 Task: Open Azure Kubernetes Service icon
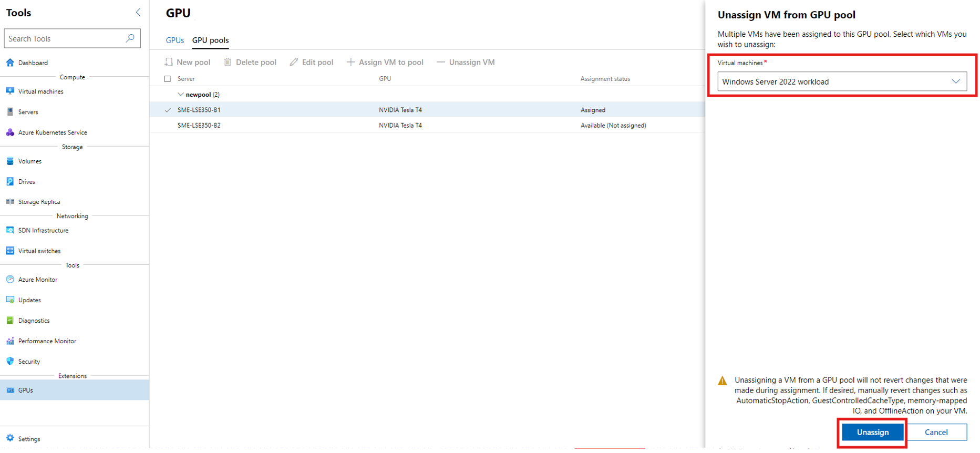point(10,132)
